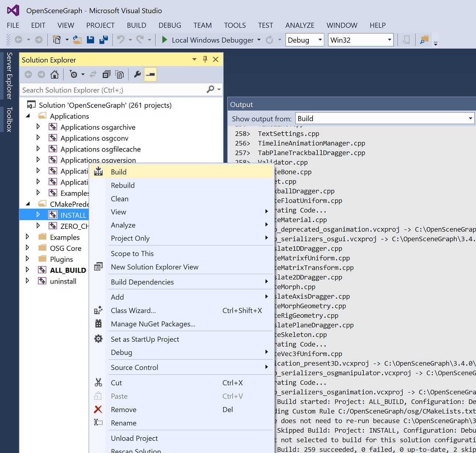The width and height of the screenshot is (476, 453).
Task: Click Manage NuGet Packages entry
Action: 181,324
